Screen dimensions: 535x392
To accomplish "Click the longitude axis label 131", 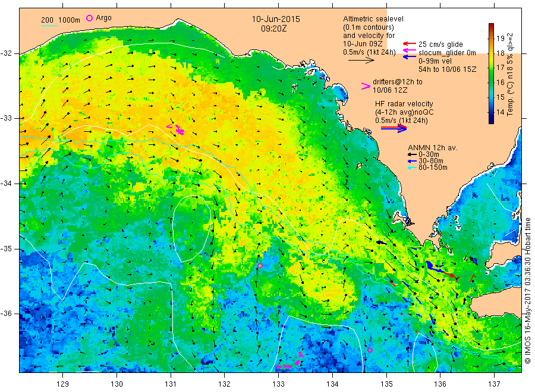I will tap(171, 384).
